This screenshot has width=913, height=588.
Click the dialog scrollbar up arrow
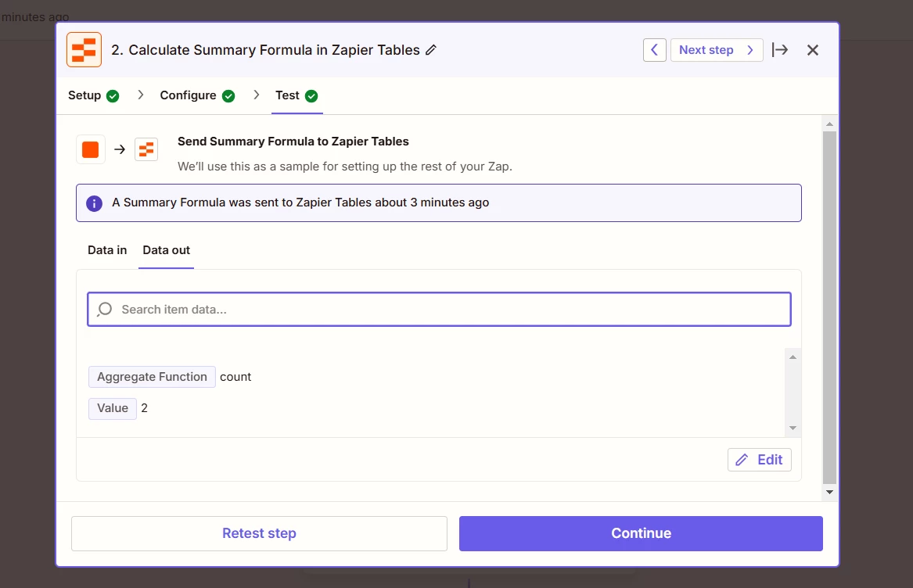[830, 124]
